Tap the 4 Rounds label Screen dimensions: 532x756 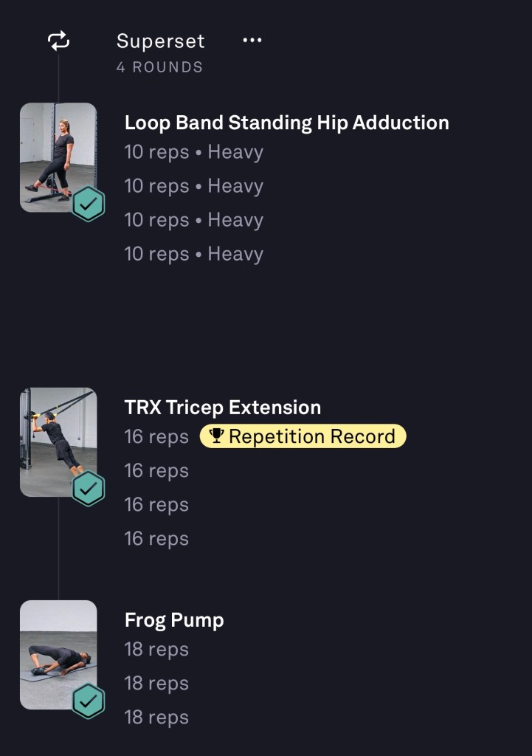pos(159,67)
